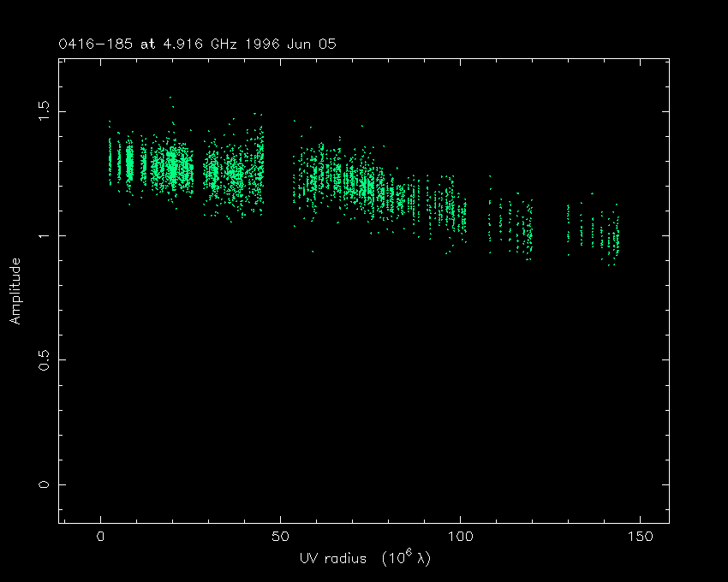
Task: Click the highest amplitude point above 1.5
Action: coord(170,98)
